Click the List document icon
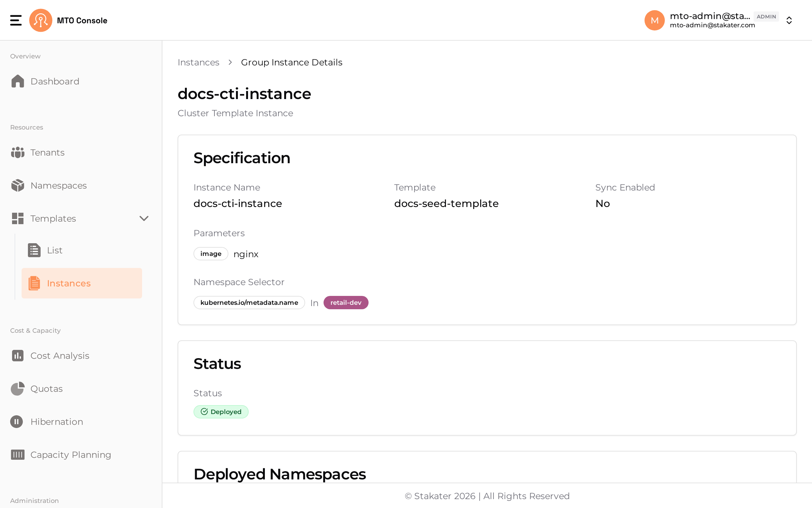 34,250
